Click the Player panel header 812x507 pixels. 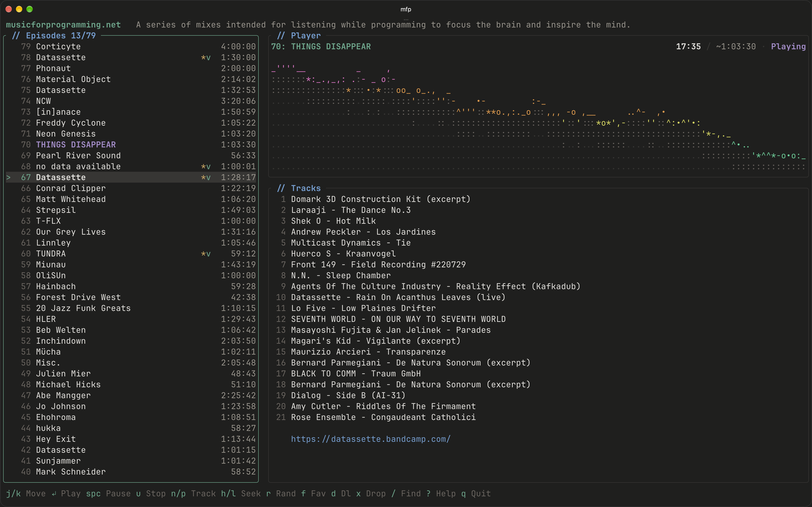click(299, 35)
